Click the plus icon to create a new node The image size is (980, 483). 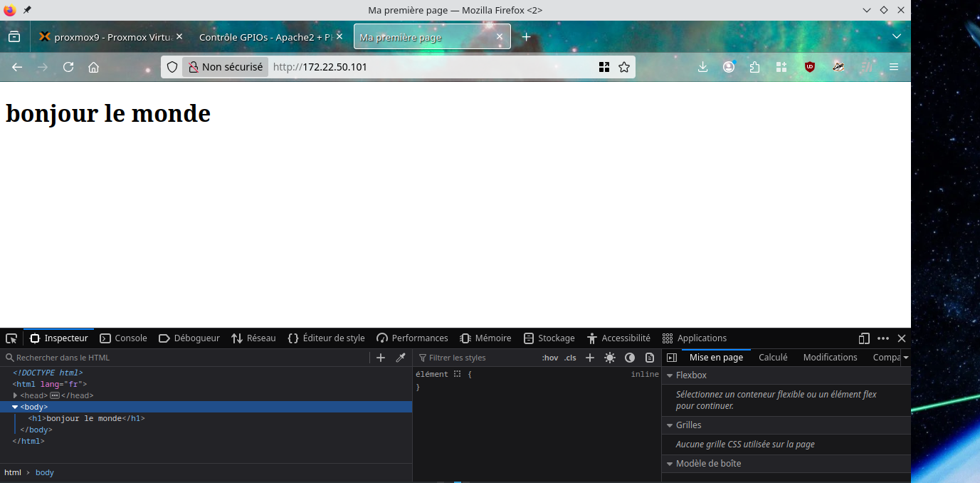coord(381,358)
